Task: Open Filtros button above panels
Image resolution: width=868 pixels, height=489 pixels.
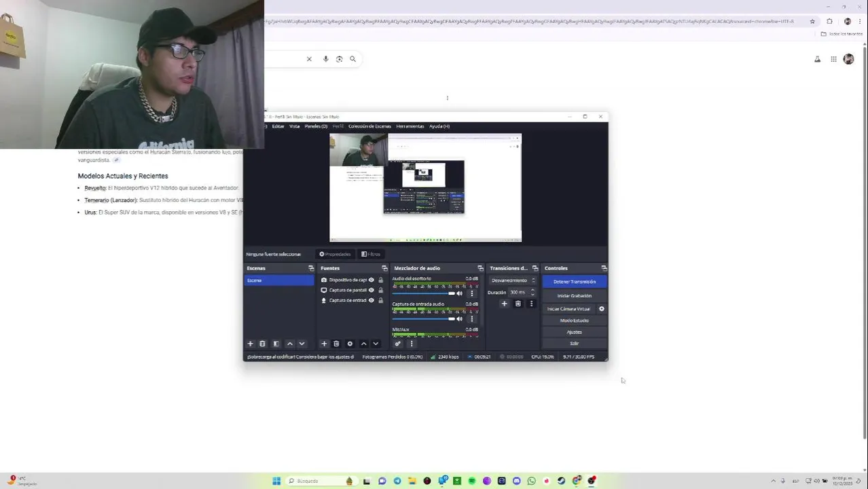Action: click(x=371, y=254)
